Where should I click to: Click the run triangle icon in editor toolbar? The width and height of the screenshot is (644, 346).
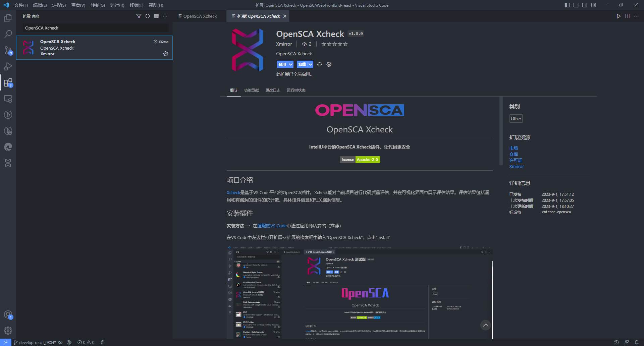619,16
